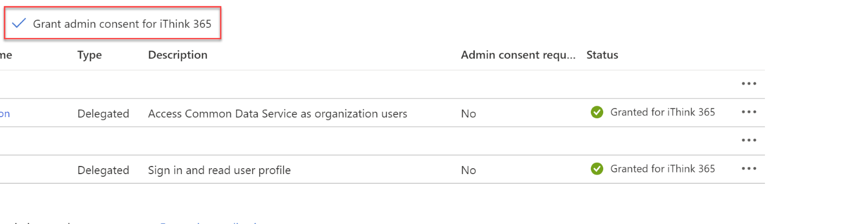
Task: Click the 'No' value in the Sign in row
Action: pyautogui.click(x=468, y=170)
